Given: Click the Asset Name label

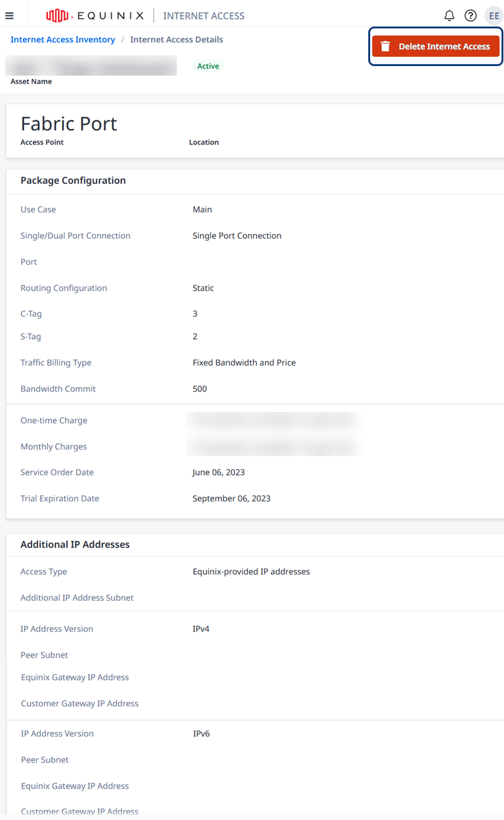Looking at the screenshot, I should pos(31,82).
